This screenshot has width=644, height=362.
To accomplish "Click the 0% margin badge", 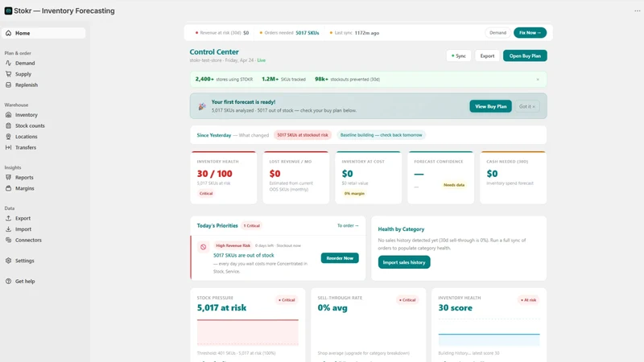I will click(354, 193).
